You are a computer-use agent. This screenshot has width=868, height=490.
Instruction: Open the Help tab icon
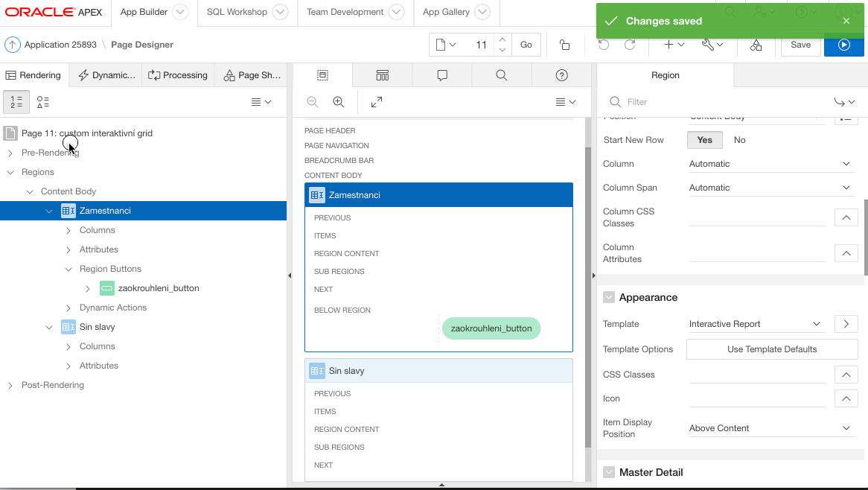click(562, 75)
